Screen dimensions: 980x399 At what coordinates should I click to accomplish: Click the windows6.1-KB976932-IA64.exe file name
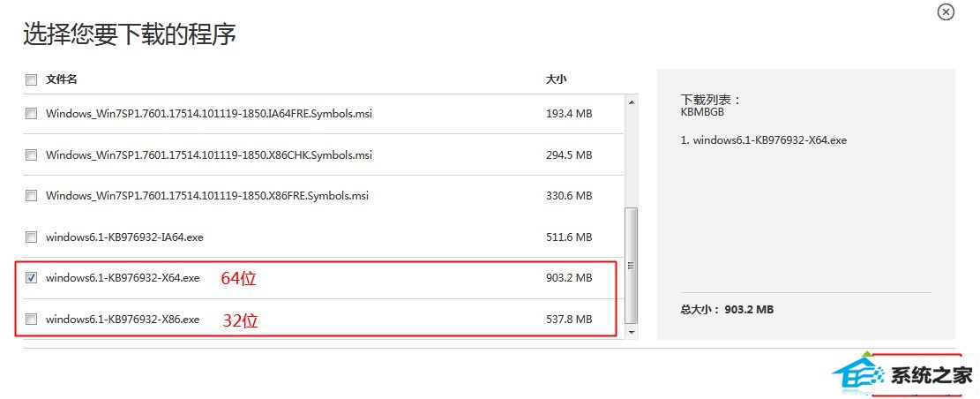tap(124, 237)
